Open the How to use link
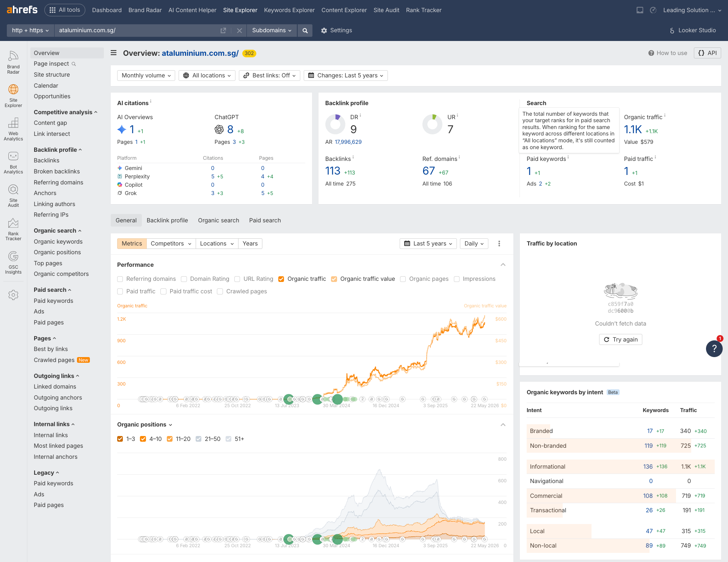Image resolution: width=728 pixels, height=562 pixels. 668,53
